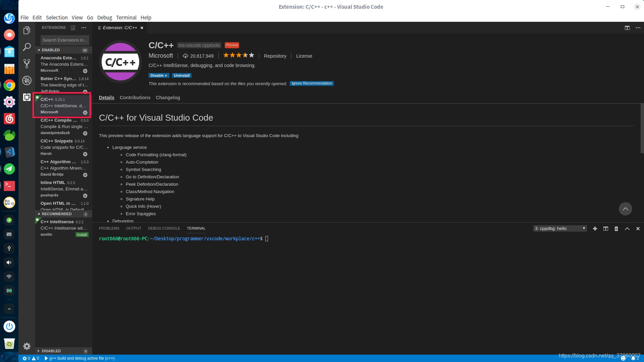644x362 pixels.
Task: Open the terminal selector dropdown cppdbg: hello
Action: coord(560,229)
